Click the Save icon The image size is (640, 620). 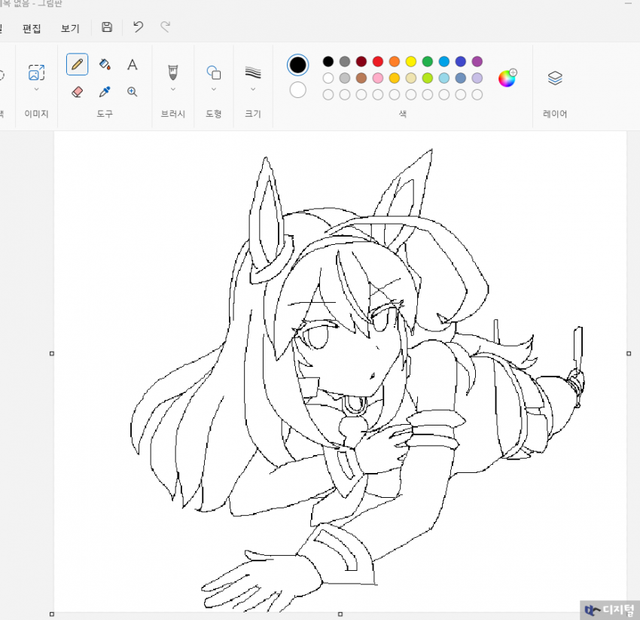pos(107,27)
